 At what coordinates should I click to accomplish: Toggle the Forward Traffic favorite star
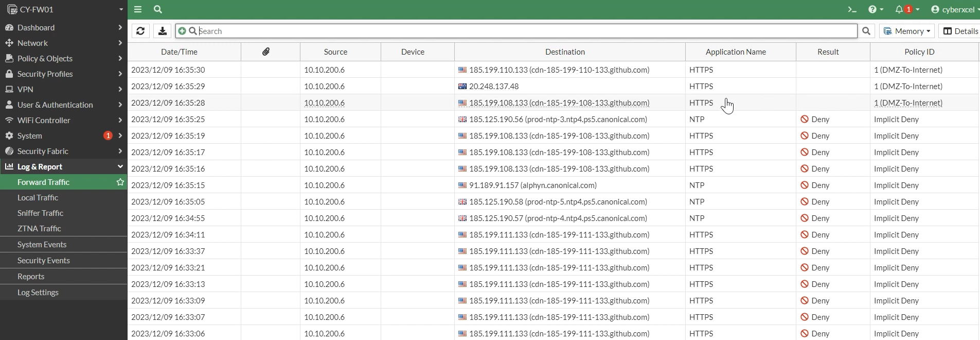point(120,182)
